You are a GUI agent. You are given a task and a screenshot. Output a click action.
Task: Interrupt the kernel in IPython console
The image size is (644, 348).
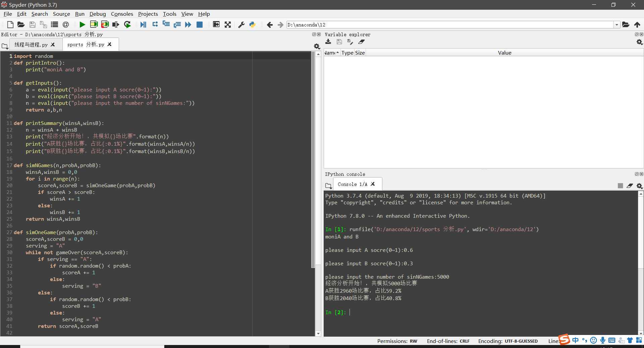[x=620, y=186]
